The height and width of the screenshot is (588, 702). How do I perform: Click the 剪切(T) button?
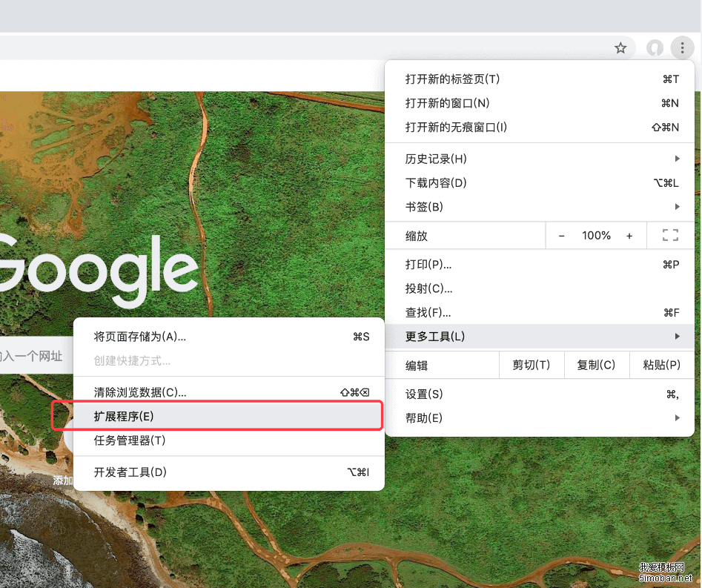tap(531, 365)
